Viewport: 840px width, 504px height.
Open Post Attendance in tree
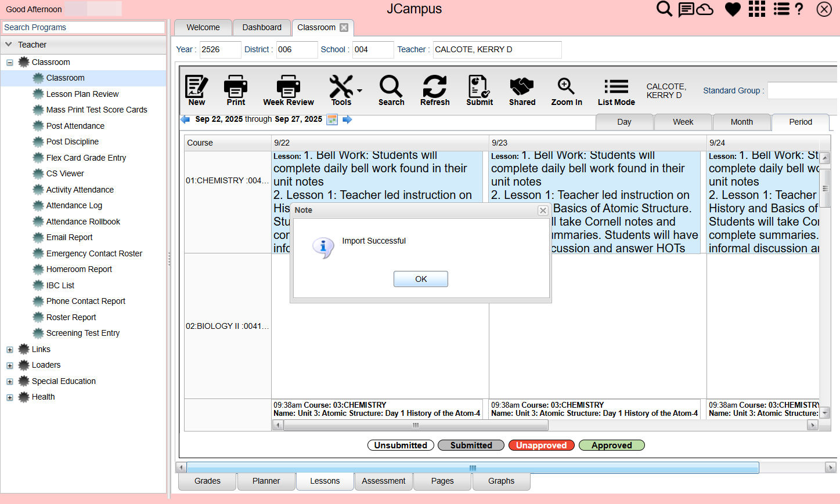click(75, 126)
